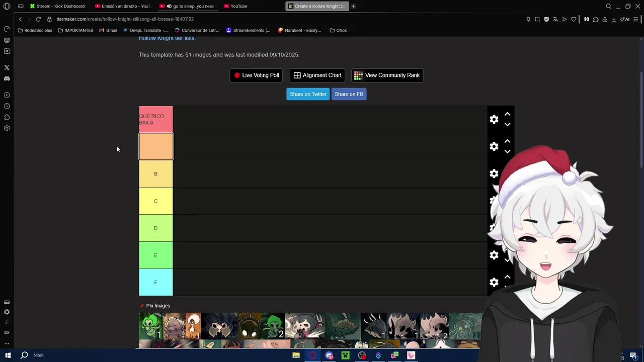Click the QUE RICO BAILA tier label
The image size is (644, 362).
156,119
